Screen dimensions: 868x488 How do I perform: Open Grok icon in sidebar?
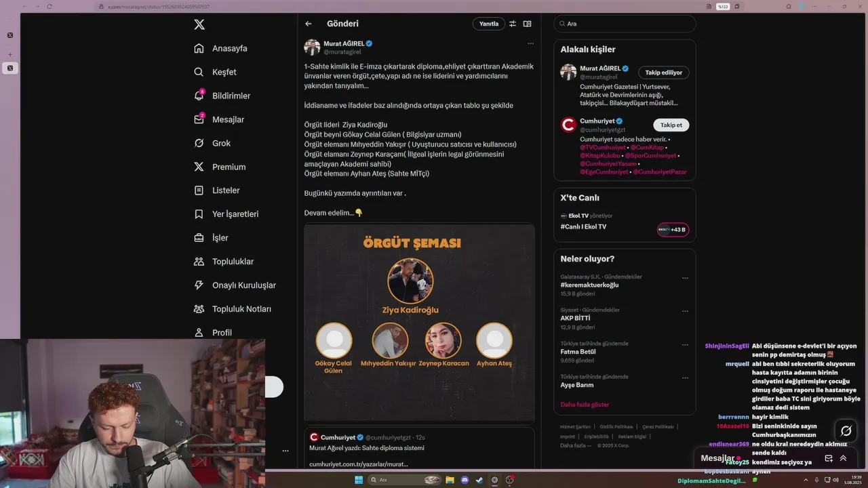pos(199,143)
